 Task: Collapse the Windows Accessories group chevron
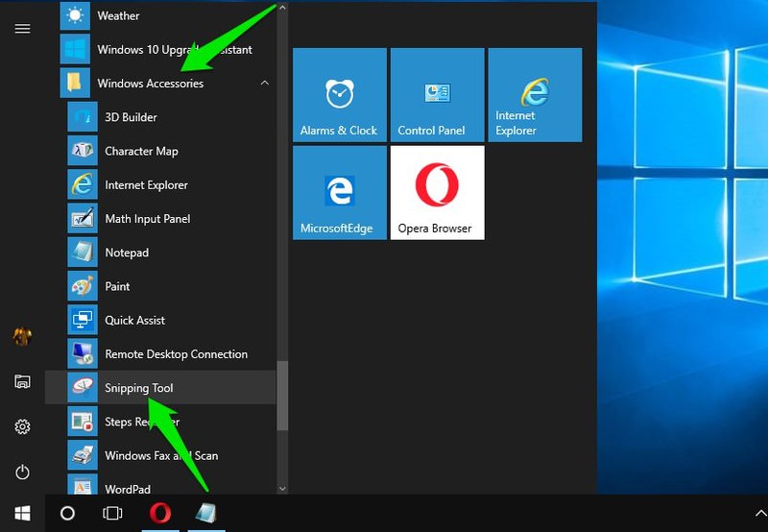265,83
